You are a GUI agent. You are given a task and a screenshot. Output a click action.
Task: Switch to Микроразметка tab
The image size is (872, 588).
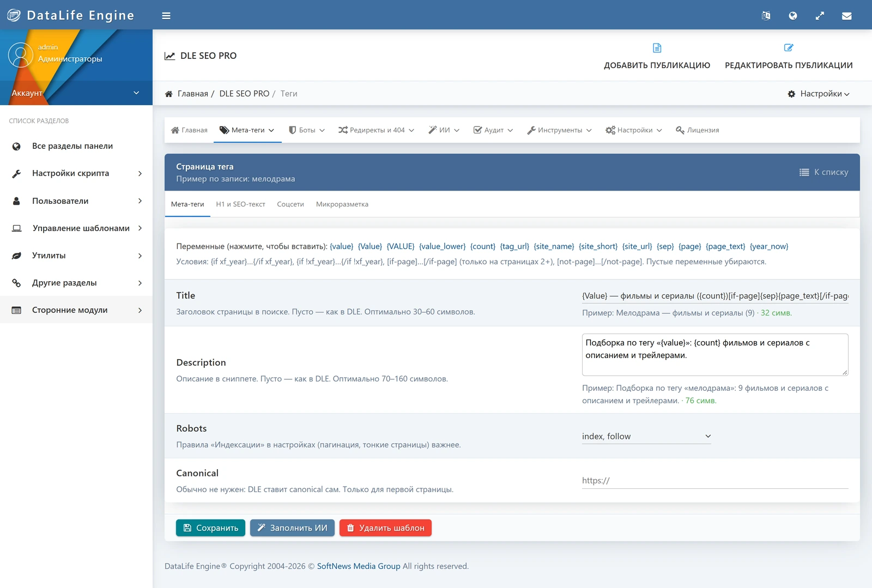pos(342,204)
